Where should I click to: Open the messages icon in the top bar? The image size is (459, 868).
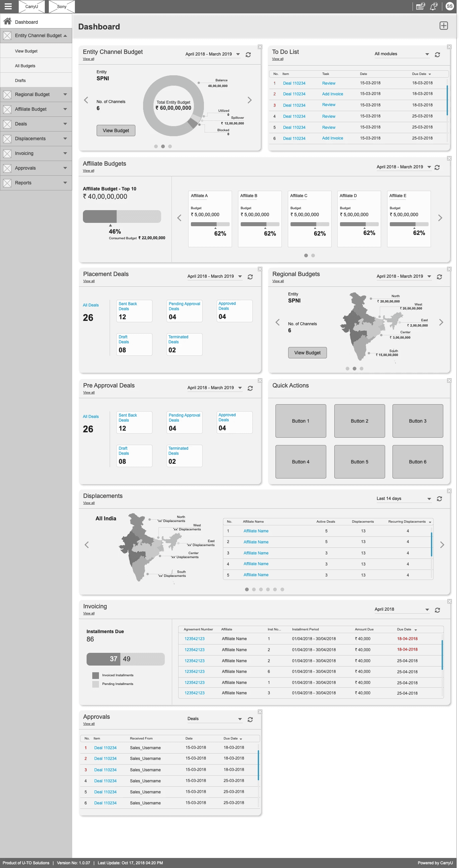(x=420, y=7)
